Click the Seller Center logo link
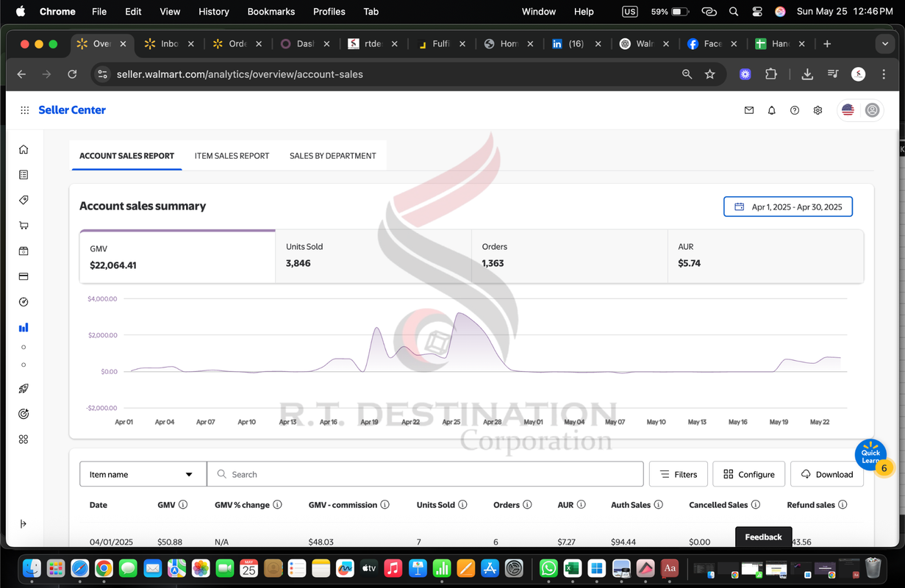This screenshot has width=905, height=588. [x=72, y=110]
